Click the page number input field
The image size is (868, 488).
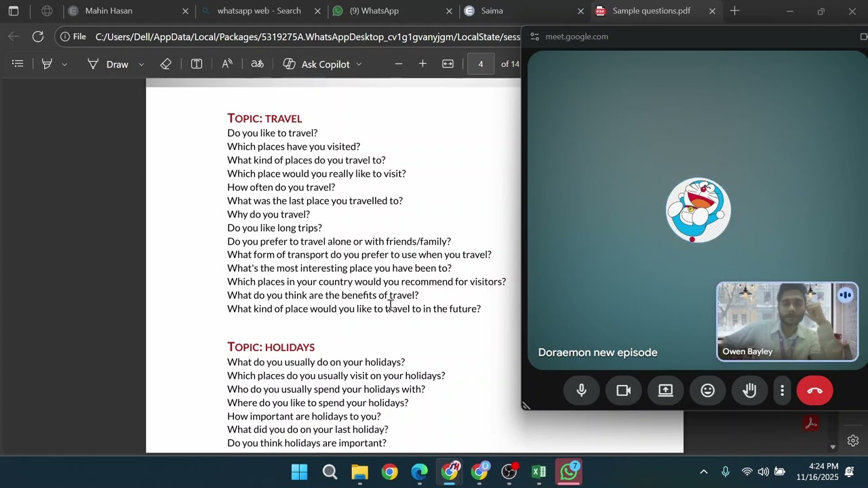click(x=481, y=64)
